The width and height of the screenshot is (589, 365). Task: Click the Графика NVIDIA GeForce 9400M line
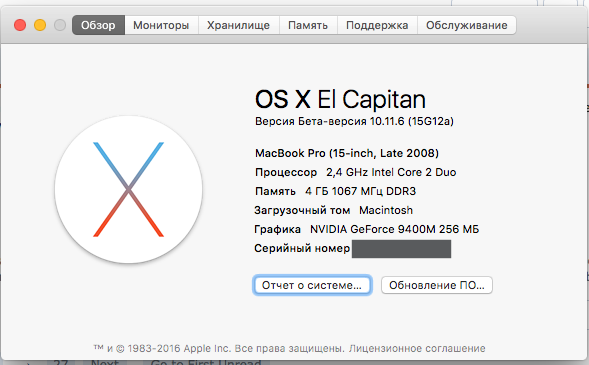tap(367, 229)
